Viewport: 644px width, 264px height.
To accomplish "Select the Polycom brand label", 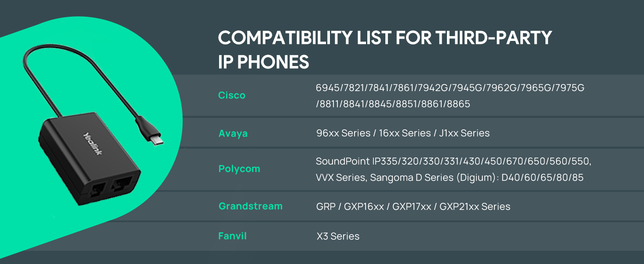I will (239, 169).
